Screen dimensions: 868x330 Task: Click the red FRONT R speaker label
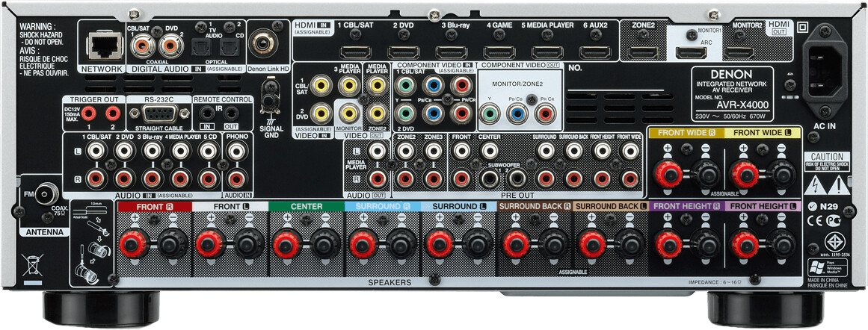click(154, 206)
